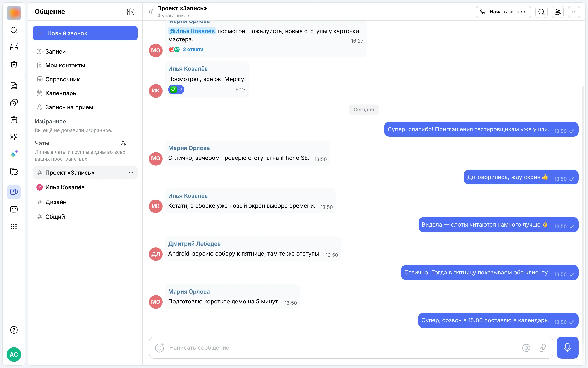The image size is (588, 368).
Task: Create a new chat with plus icon
Action: 132,143
